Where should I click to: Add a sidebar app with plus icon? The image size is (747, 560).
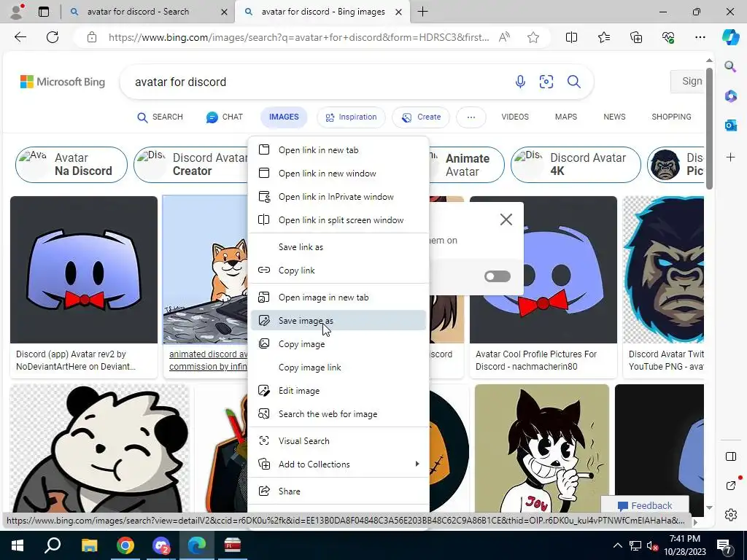click(730, 157)
